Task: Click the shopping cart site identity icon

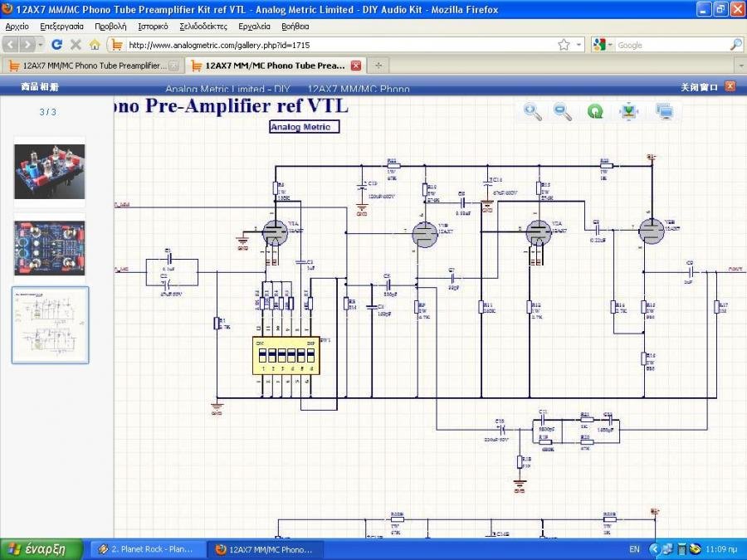Action: pyautogui.click(x=116, y=45)
